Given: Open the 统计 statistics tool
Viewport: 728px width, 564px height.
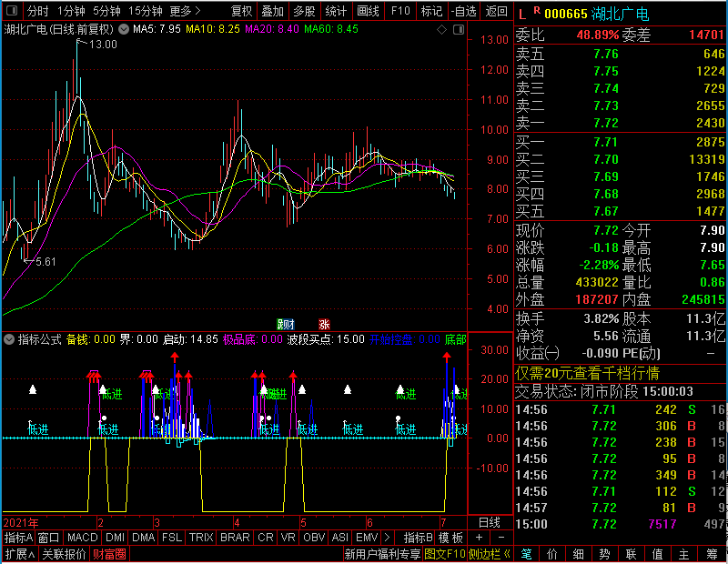Looking at the screenshot, I should click(336, 11).
